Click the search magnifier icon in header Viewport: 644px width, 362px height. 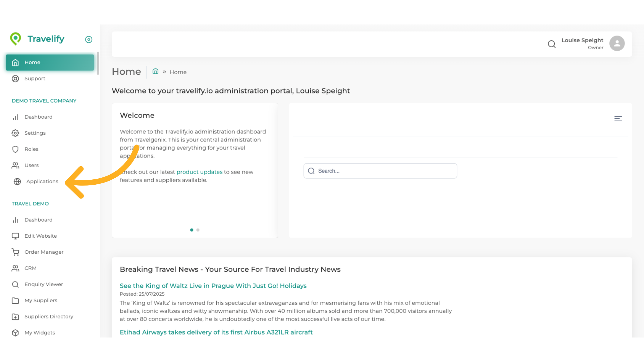click(x=551, y=44)
